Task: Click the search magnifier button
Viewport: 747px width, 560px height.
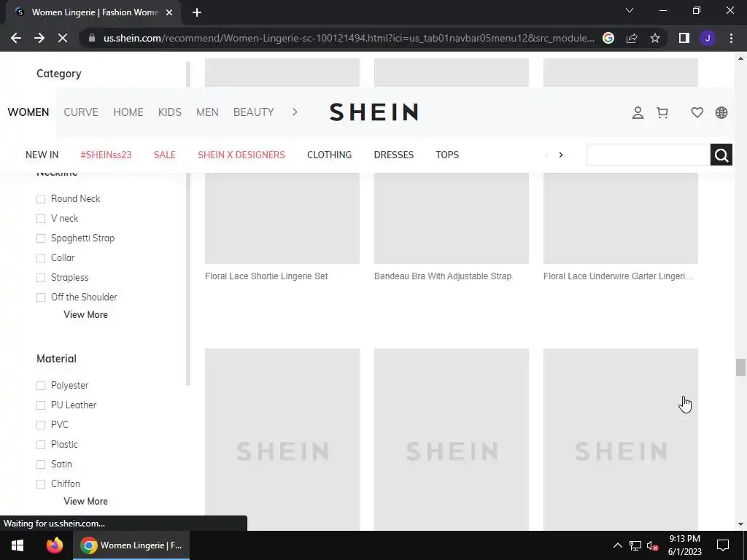Action: coord(721,155)
